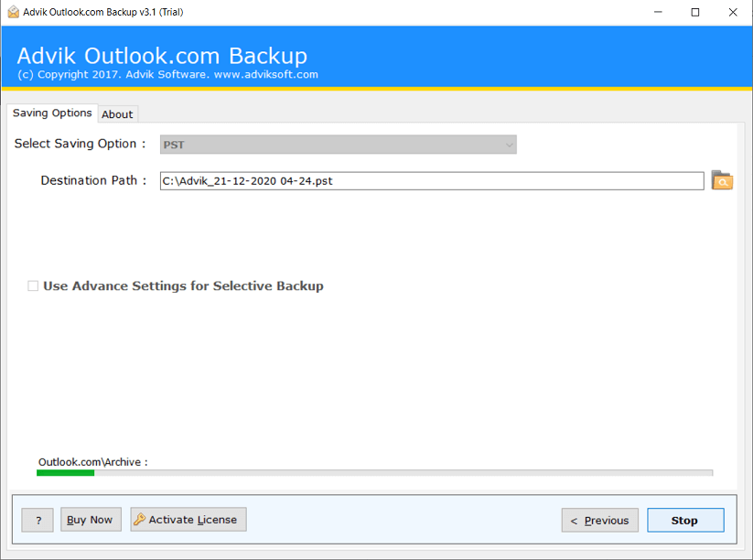Click the Advik envelope icon in title bar

click(13, 12)
